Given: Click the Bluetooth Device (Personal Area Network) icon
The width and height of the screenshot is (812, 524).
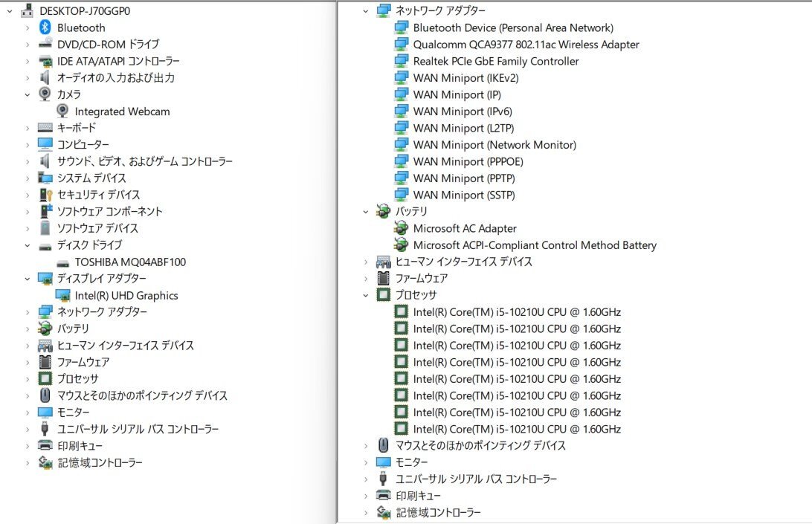Looking at the screenshot, I should tap(401, 28).
